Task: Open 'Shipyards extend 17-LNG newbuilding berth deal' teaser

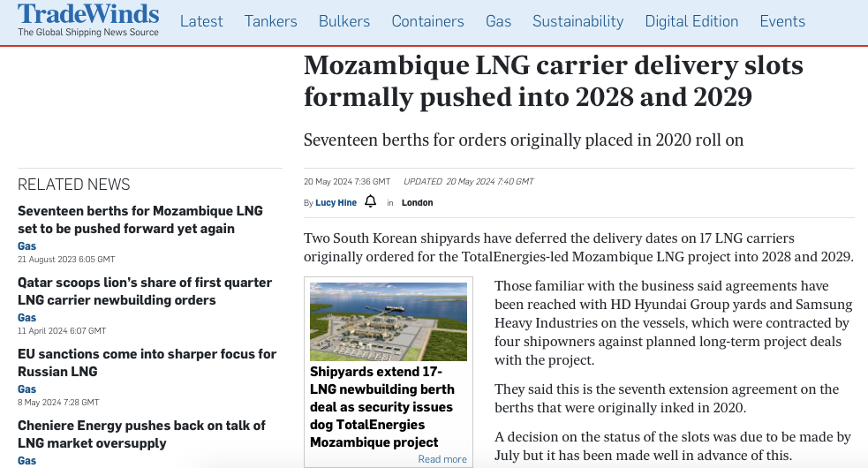Action: (382, 407)
